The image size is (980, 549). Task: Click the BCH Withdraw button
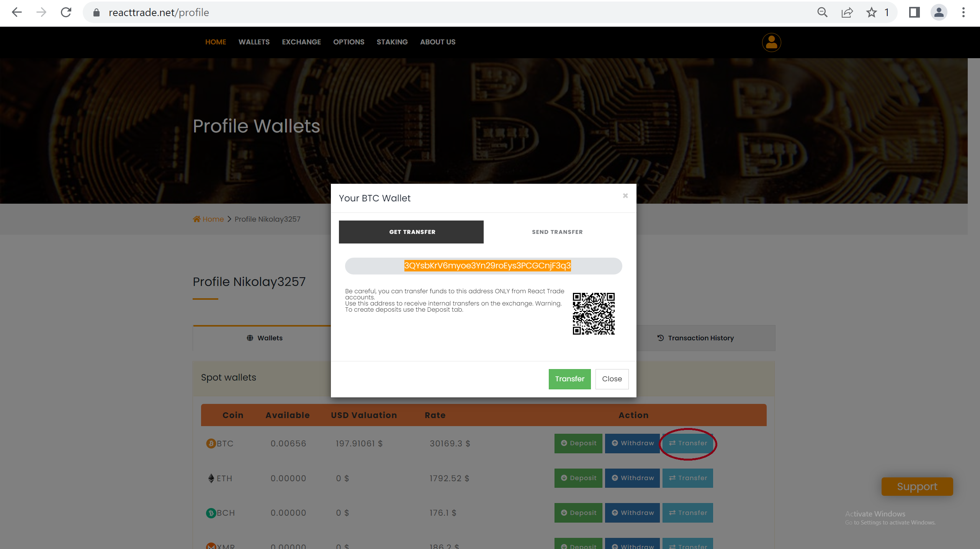[632, 513]
